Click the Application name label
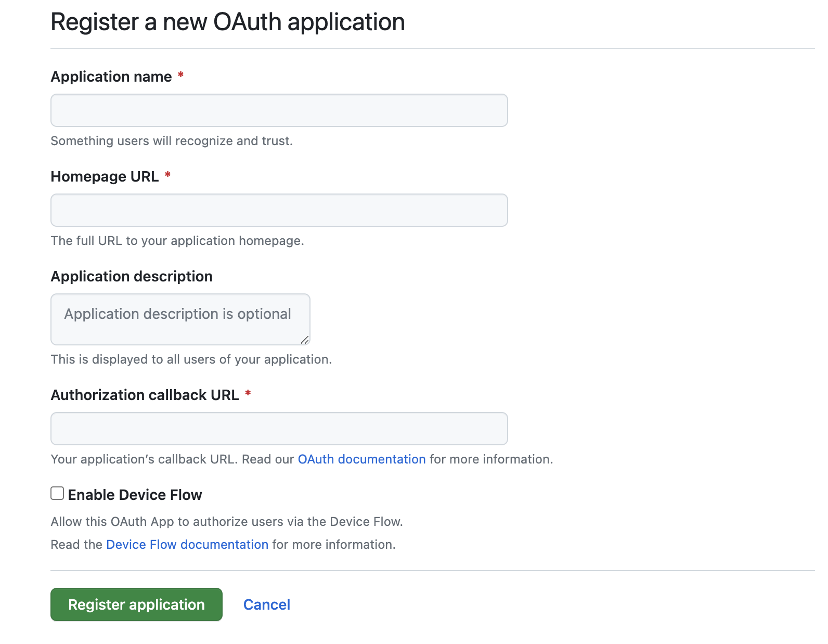 coord(110,76)
